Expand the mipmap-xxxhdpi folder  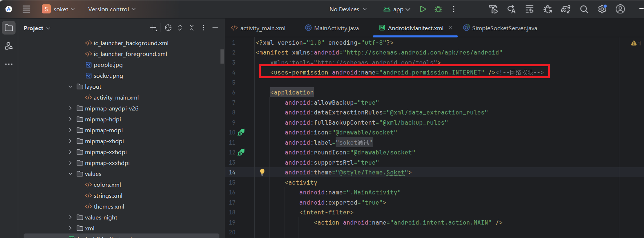[70, 163]
